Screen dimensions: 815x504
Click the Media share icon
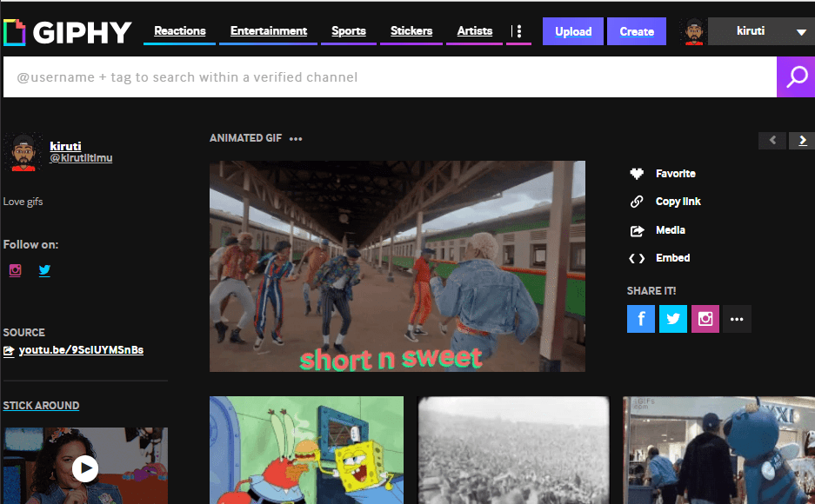[637, 230]
